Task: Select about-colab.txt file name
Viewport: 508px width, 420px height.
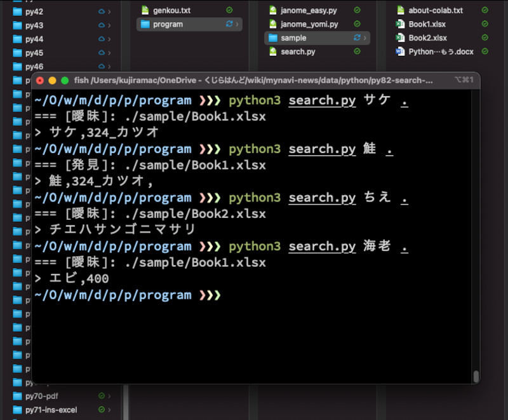Action: tap(436, 11)
